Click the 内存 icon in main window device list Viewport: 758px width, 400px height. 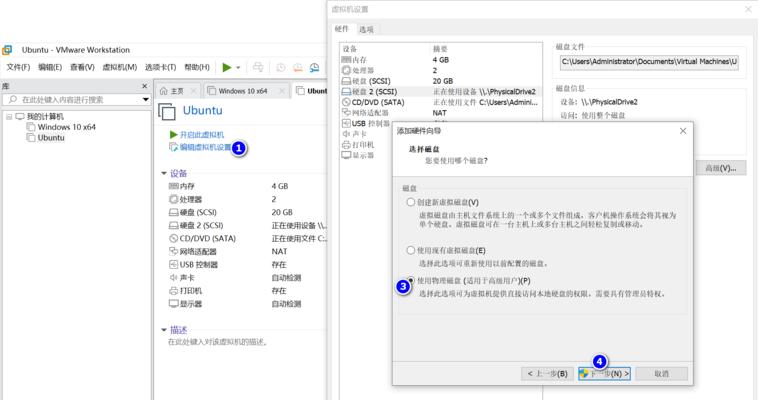click(174, 186)
